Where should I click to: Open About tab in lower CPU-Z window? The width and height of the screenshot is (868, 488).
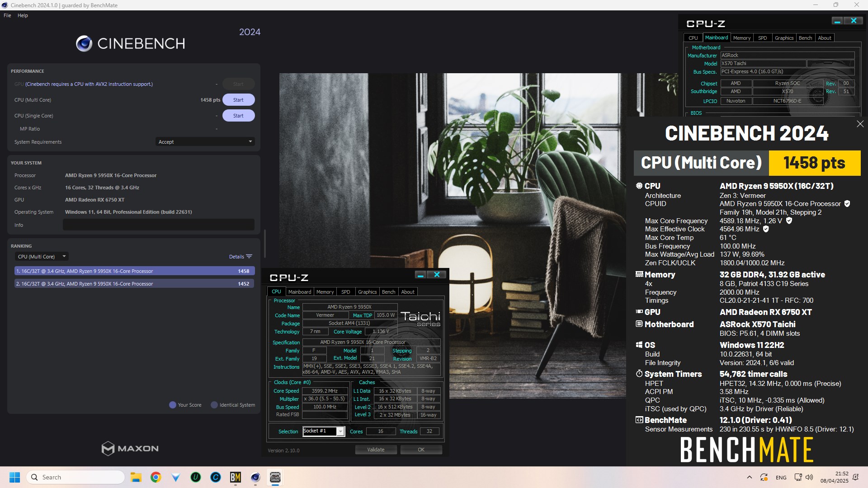408,292
